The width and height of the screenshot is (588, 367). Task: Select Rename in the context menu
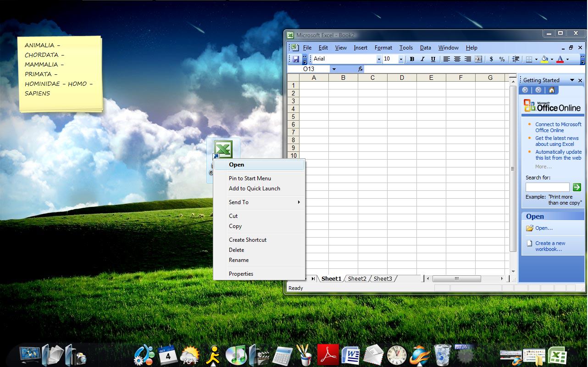click(x=259, y=260)
